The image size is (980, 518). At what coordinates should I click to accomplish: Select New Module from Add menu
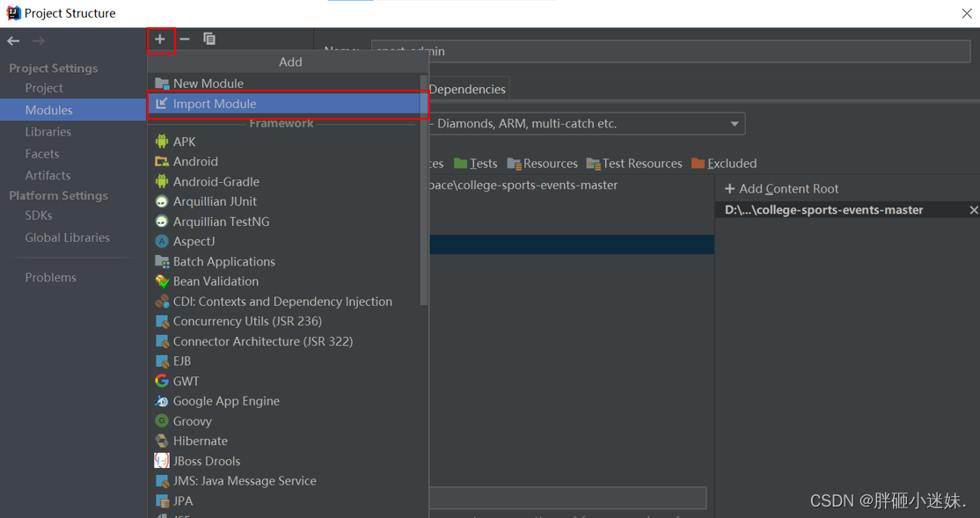(x=288, y=83)
